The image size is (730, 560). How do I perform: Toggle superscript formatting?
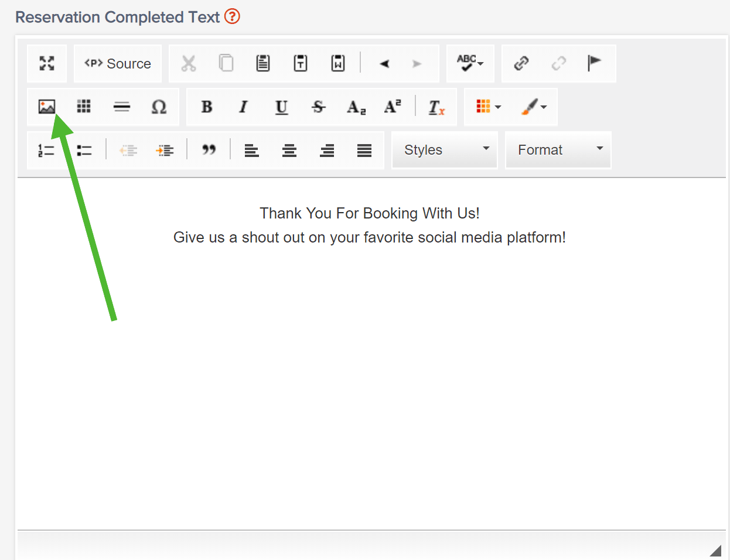393,107
